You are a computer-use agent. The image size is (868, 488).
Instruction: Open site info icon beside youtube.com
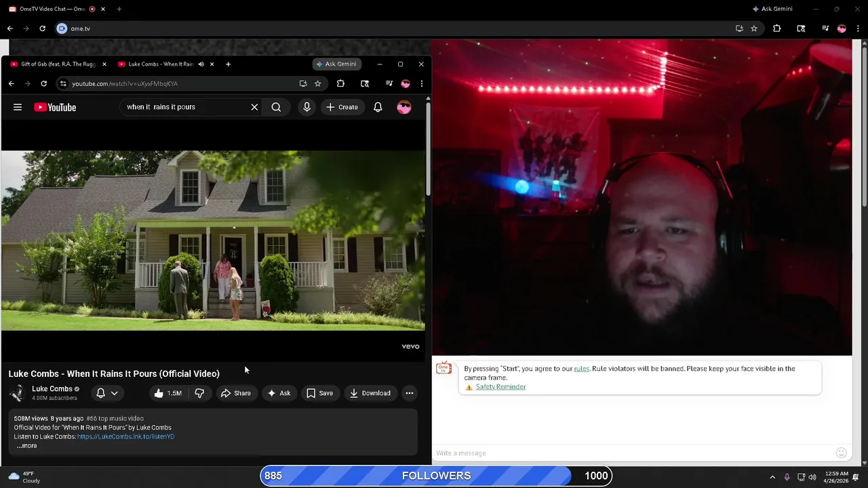click(63, 83)
